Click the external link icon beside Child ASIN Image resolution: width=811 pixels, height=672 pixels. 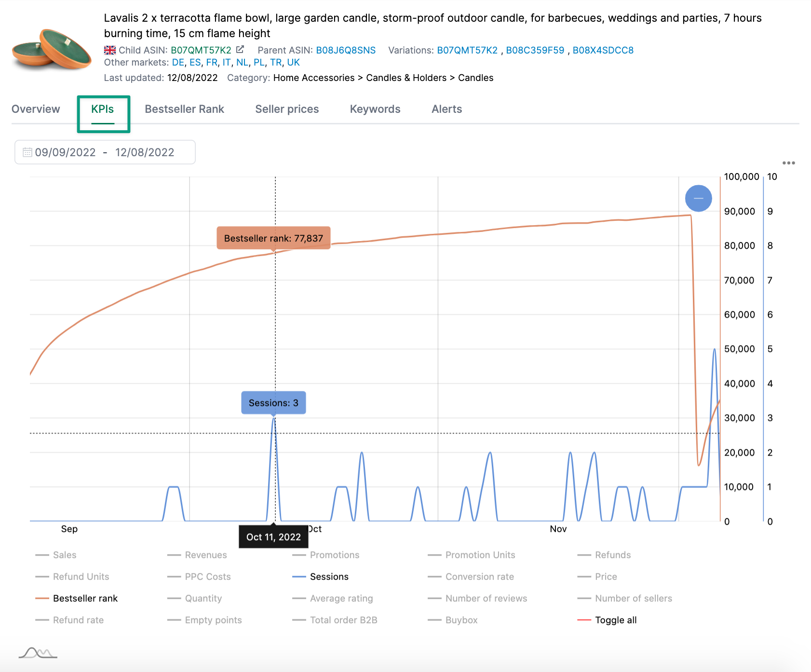pyautogui.click(x=241, y=49)
